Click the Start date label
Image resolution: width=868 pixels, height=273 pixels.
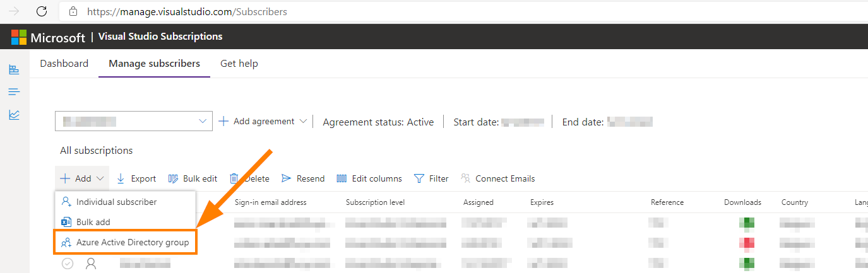pos(476,122)
